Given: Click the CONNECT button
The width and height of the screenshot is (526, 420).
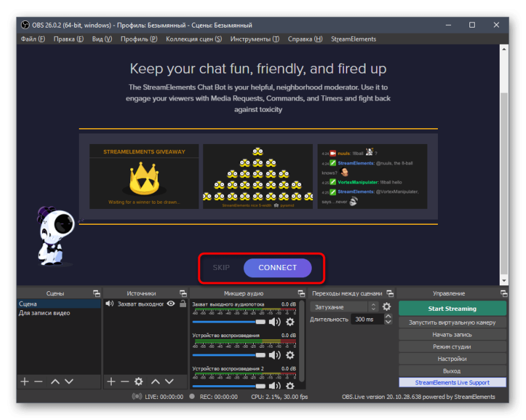Looking at the screenshot, I should click(x=277, y=268).
